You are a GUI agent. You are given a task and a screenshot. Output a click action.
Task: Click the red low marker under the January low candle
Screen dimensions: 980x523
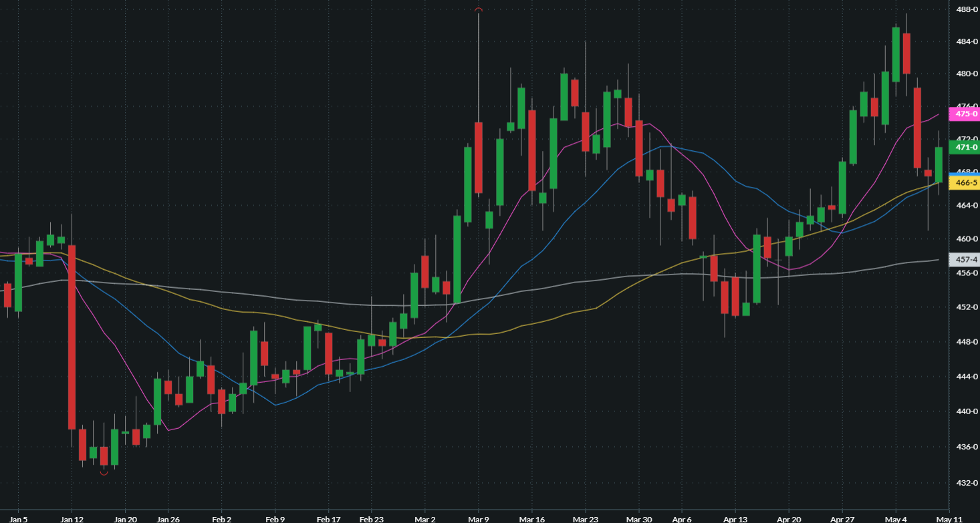coord(104,473)
